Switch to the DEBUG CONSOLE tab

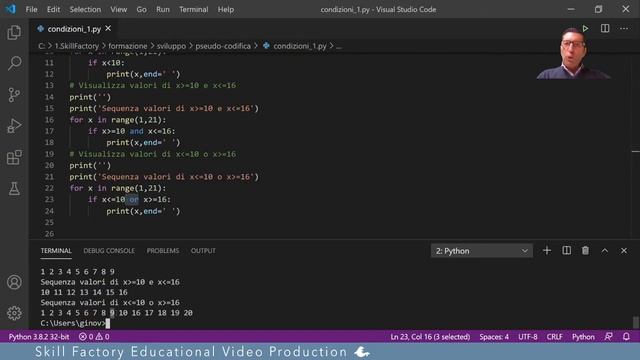point(109,251)
